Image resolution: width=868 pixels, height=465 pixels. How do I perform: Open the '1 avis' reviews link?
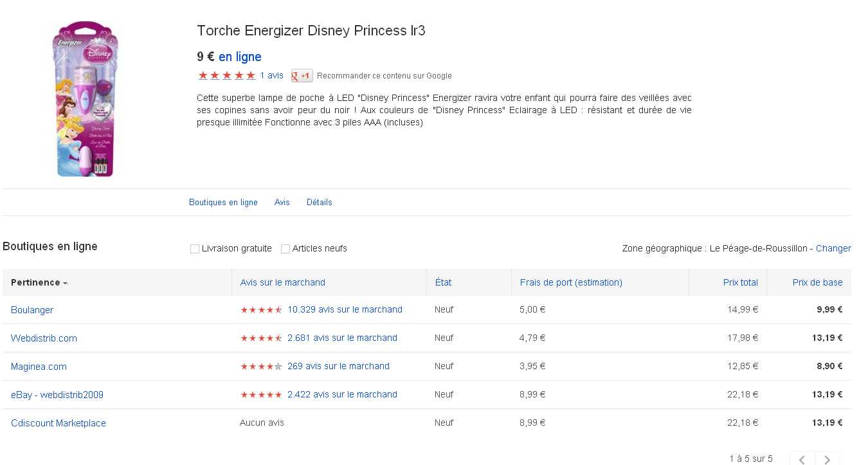271,76
